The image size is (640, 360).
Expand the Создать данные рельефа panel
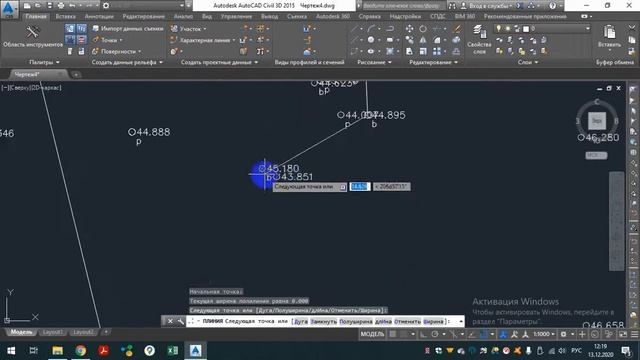pyautogui.click(x=127, y=62)
